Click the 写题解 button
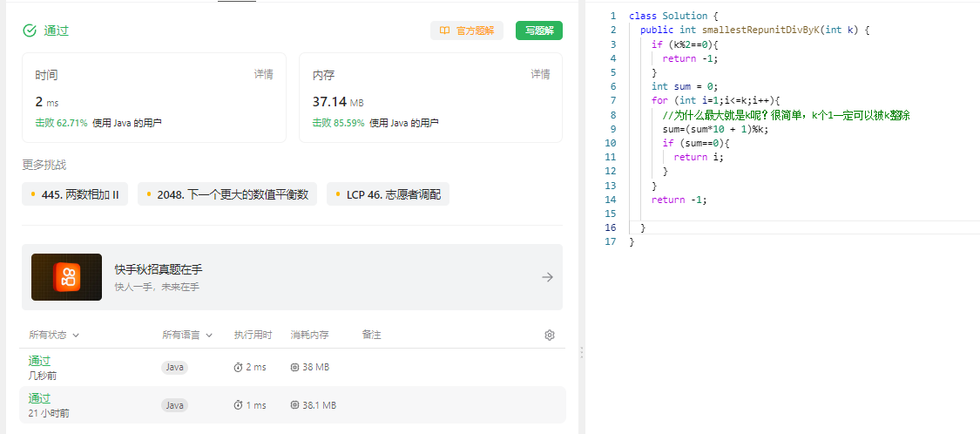The image size is (980, 434). click(x=538, y=31)
